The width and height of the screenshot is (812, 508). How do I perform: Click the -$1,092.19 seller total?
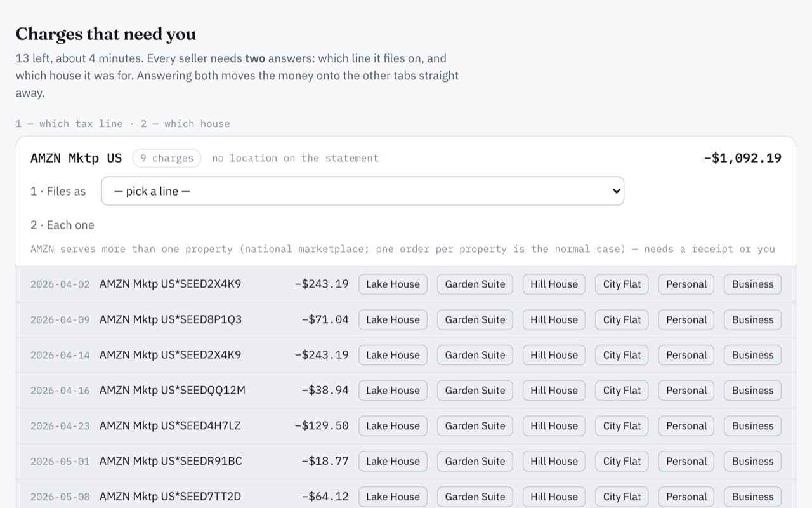tap(742, 158)
